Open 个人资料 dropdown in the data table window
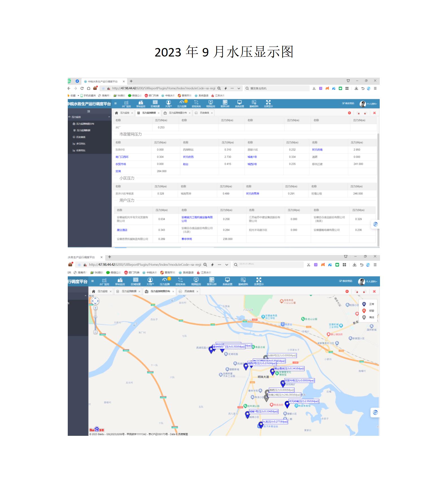 (x=369, y=104)
